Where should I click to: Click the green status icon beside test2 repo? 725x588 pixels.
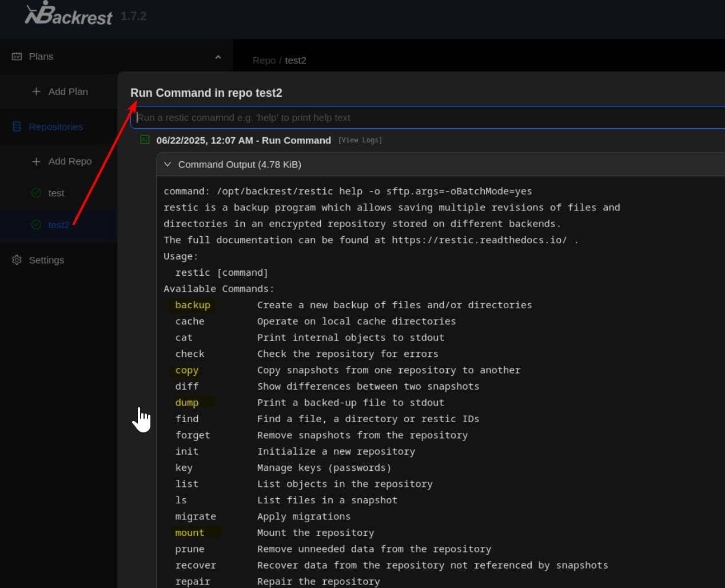(37, 225)
